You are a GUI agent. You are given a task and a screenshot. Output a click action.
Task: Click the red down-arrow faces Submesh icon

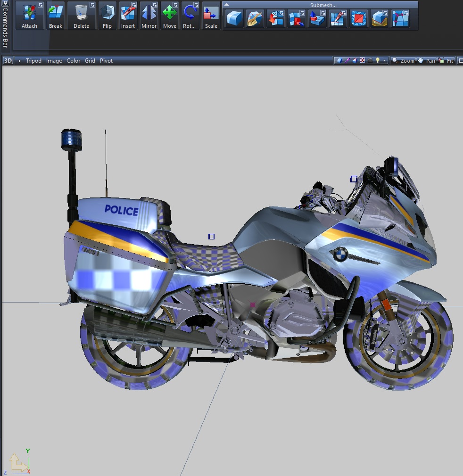275,18
